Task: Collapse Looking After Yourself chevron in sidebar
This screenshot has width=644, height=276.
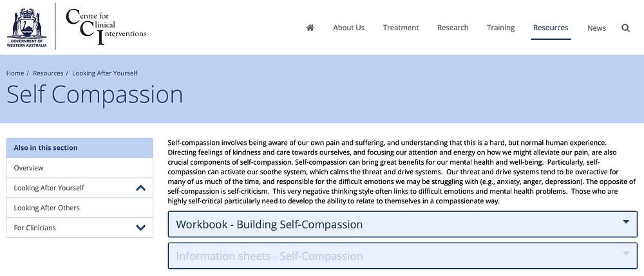Action: [141, 188]
